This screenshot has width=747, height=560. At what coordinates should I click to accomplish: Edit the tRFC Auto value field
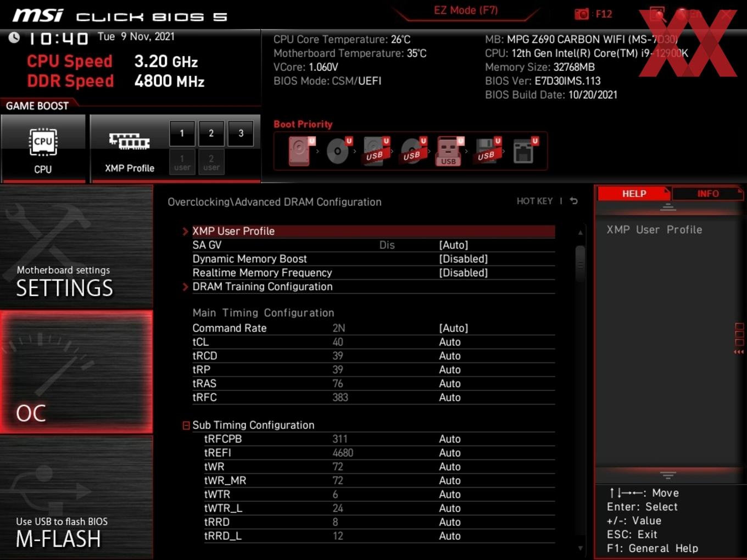tap(450, 397)
